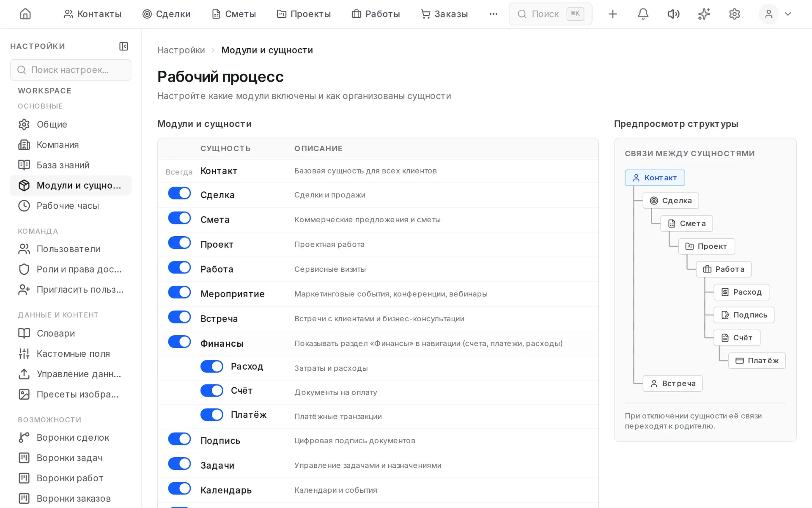Toggle the Подпись module switch
The image size is (812, 508).
[179, 439]
